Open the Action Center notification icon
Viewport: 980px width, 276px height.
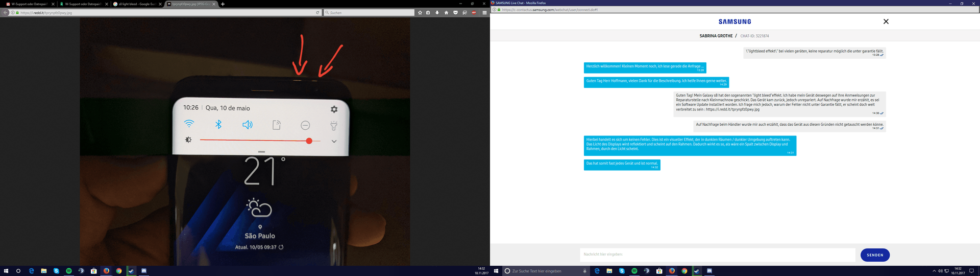[x=971, y=271]
